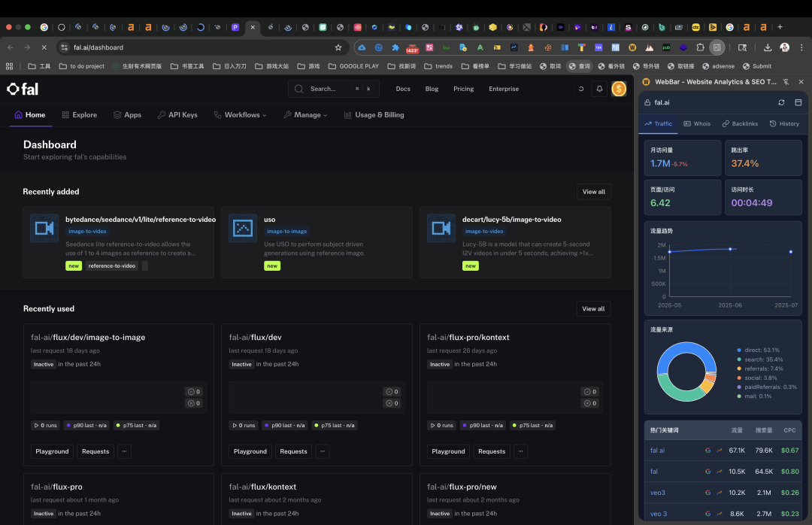
Task: Refresh WebBar data for fal.ai
Action: click(781, 102)
